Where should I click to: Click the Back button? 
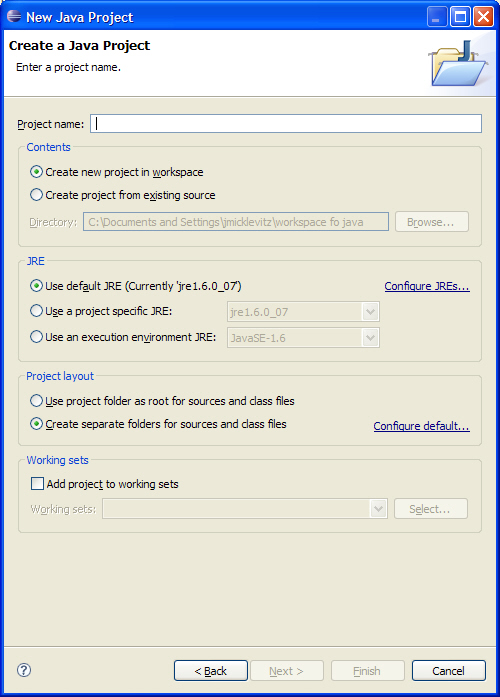[x=211, y=670]
